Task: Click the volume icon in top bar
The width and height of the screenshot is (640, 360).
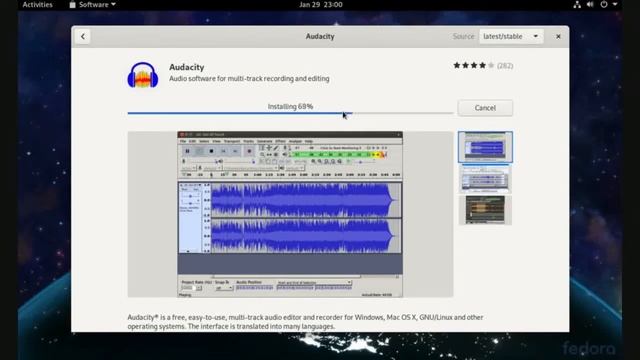Action: pyautogui.click(x=590, y=4)
